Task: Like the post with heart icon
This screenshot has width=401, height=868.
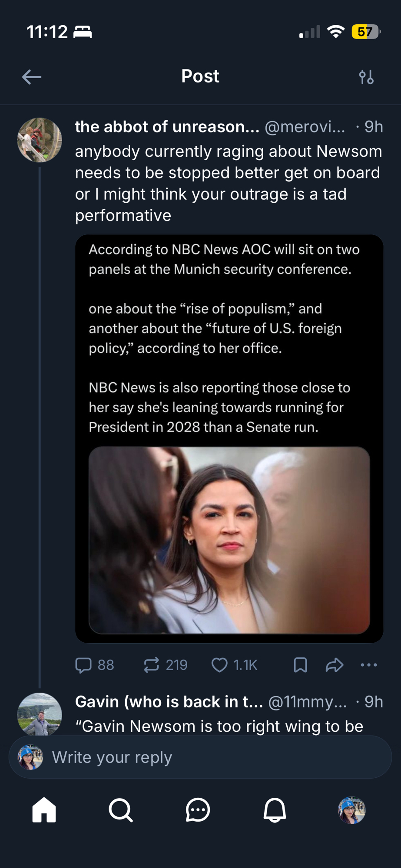Action: [x=219, y=665]
